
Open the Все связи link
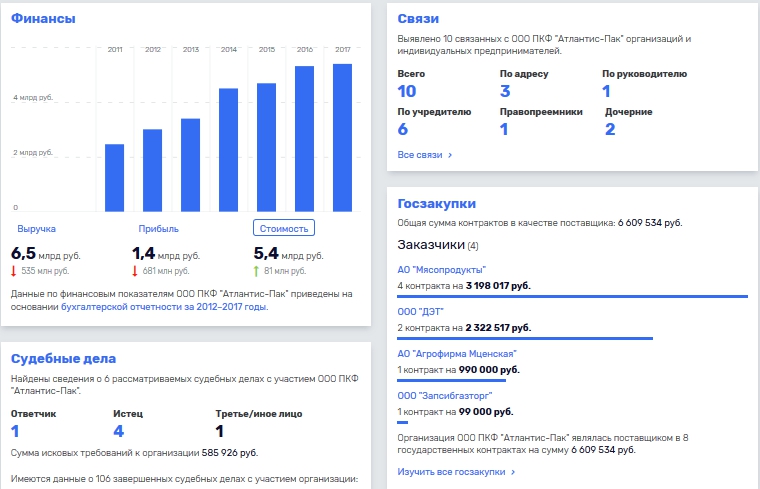[x=420, y=155]
